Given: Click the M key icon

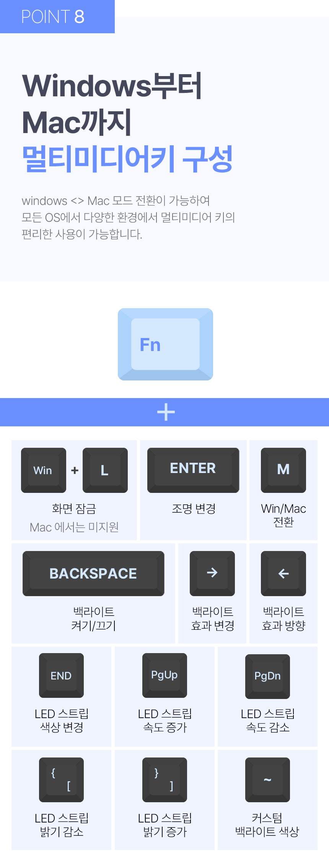Looking at the screenshot, I should click(x=283, y=470).
